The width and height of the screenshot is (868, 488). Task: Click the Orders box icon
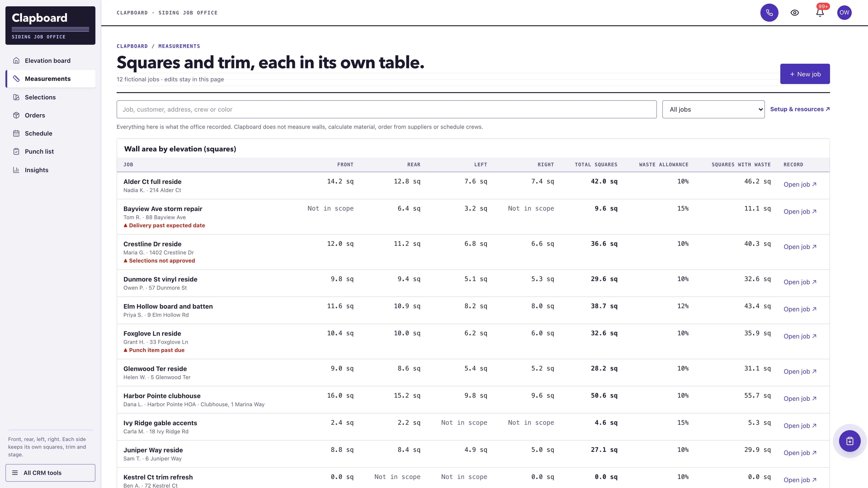[x=16, y=115]
